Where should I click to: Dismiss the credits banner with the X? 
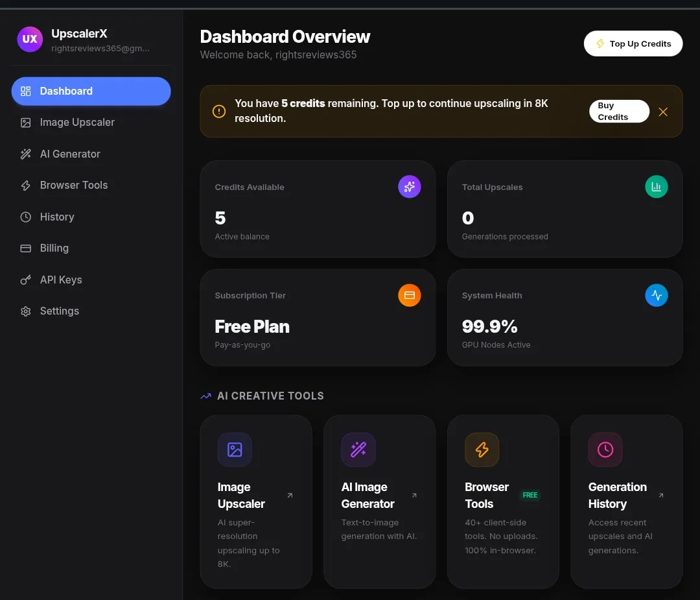(x=663, y=112)
